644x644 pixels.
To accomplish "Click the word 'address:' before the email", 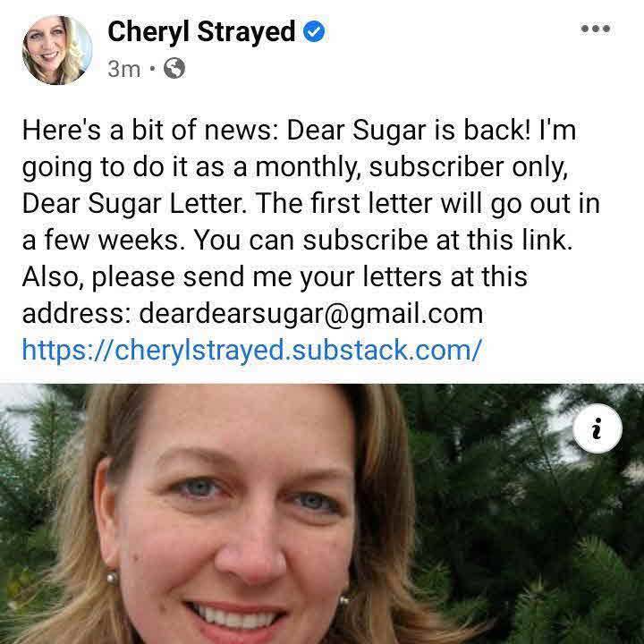I will click(76, 313).
